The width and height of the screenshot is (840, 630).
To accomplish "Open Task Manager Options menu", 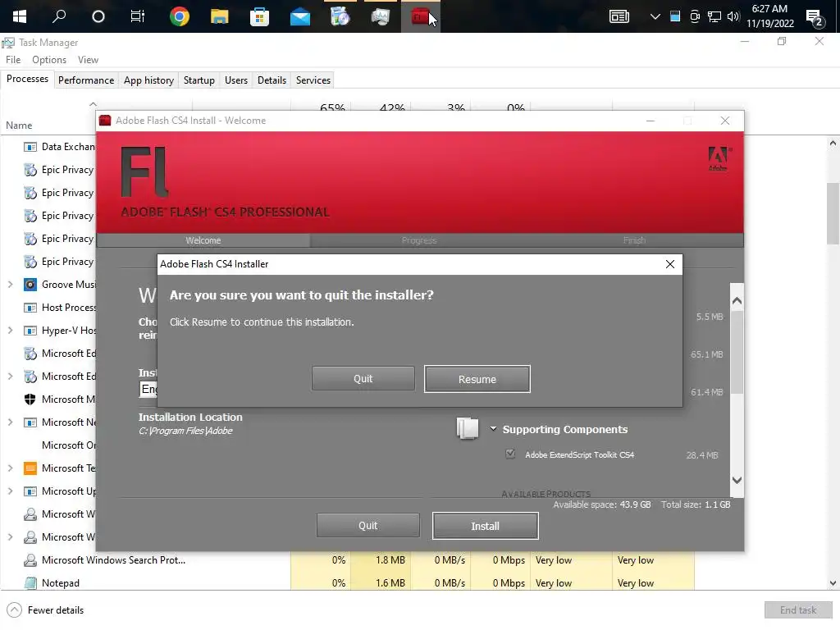I will (48, 59).
